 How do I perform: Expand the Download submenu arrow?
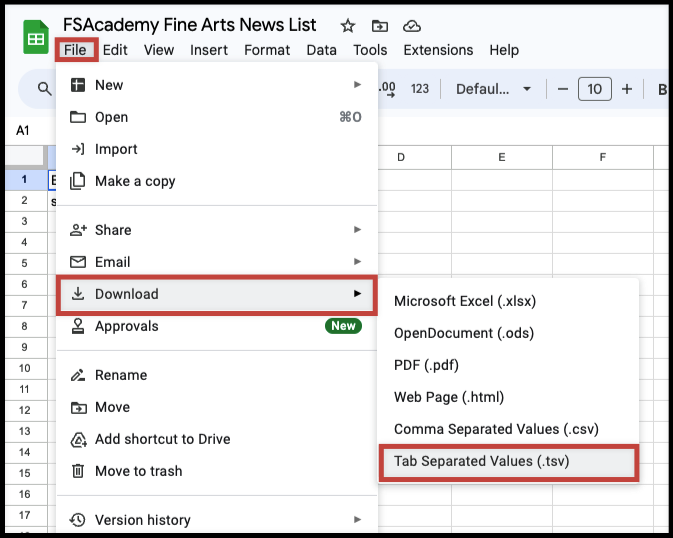point(357,293)
